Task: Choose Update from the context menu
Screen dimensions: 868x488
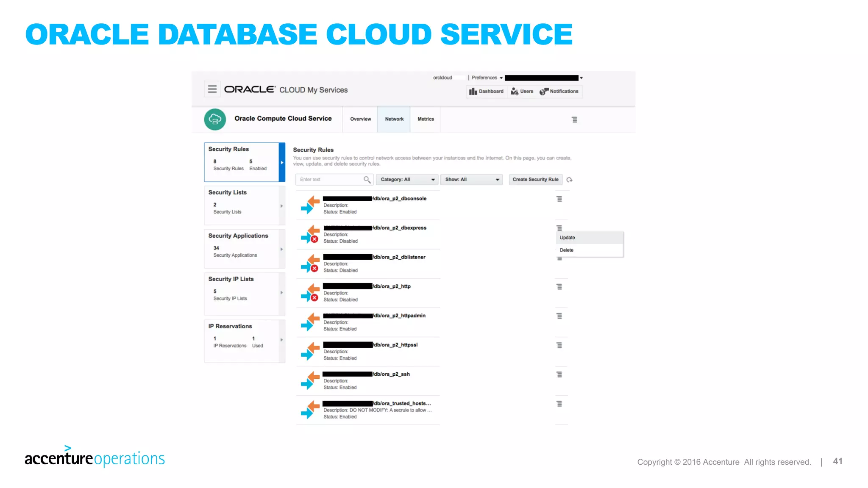Action: [590, 238]
